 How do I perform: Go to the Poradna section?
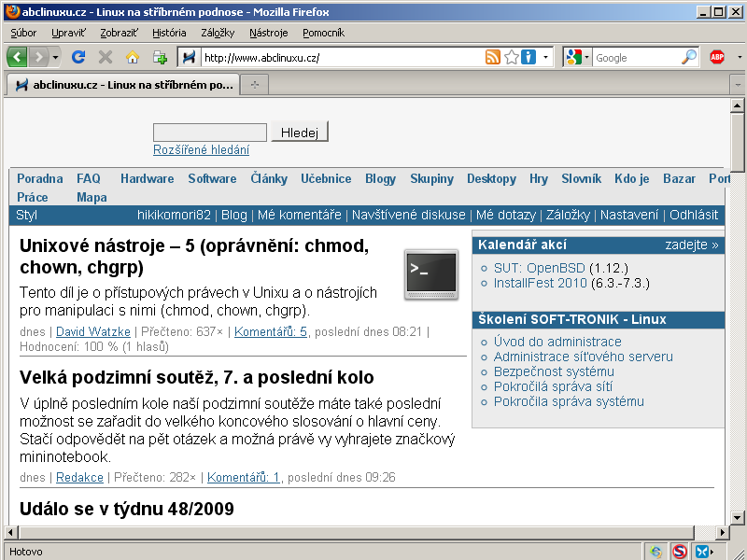40,178
